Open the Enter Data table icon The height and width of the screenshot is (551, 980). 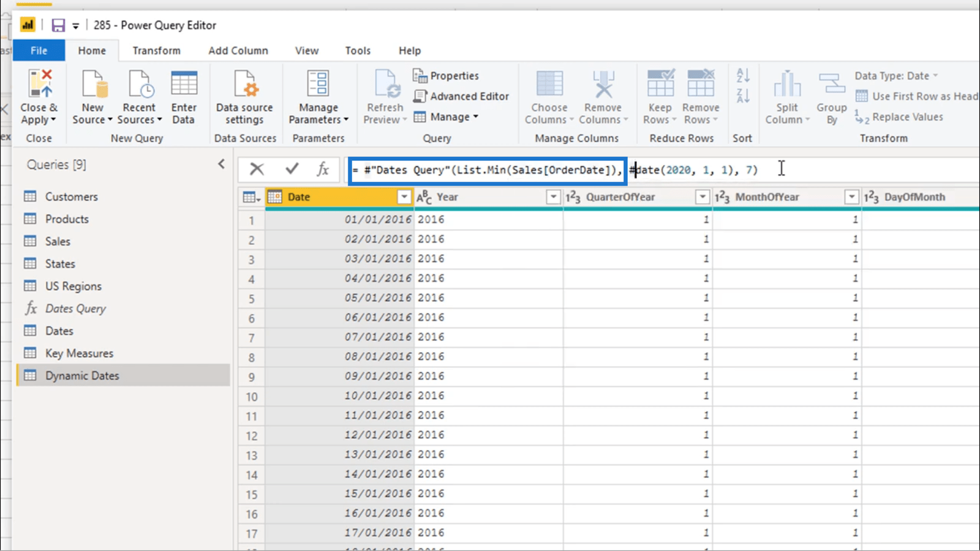click(184, 84)
